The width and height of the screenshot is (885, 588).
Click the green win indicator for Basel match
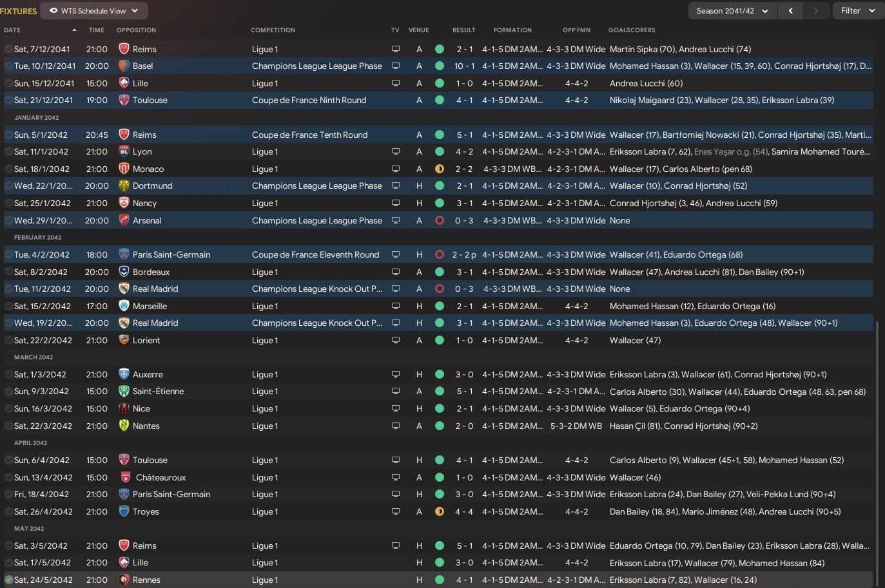pyautogui.click(x=440, y=66)
